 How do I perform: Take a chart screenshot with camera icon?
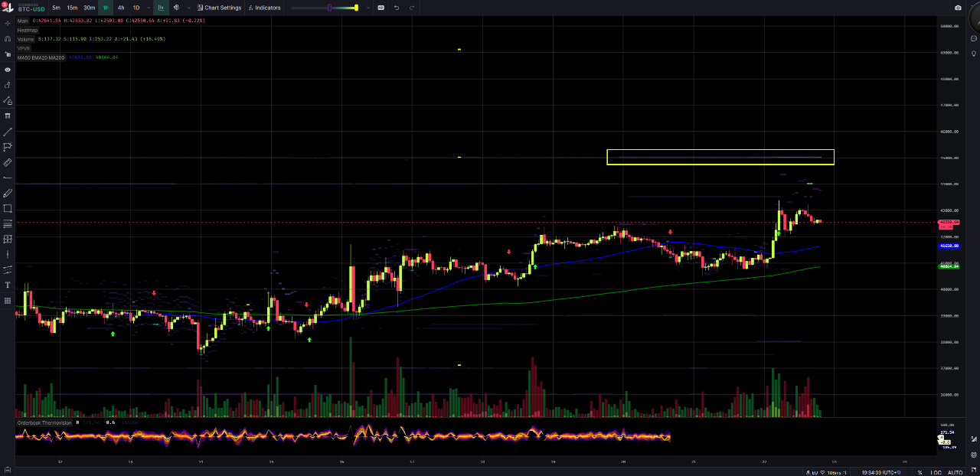pyautogui.click(x=957, y=8)
